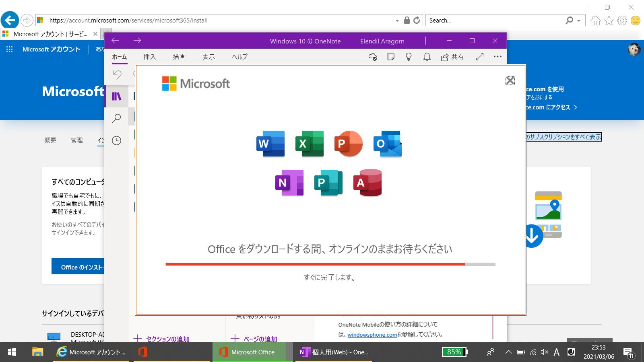The width and height of the screenshot is (644, 362).
Task: Select the 挿入 tab in OneNote
Action: tap(150, 57)
